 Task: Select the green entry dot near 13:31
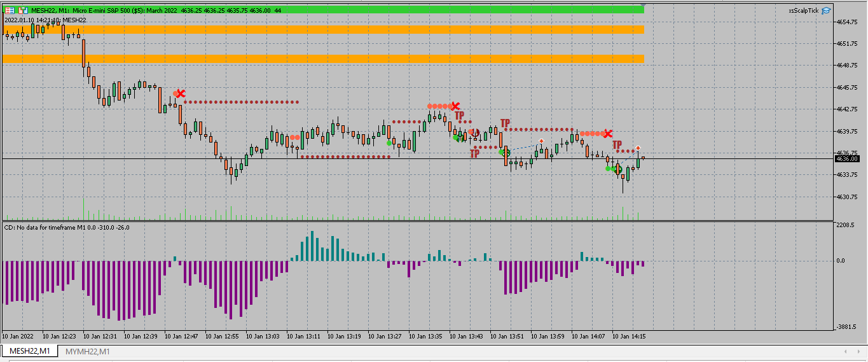coord(389,143)
